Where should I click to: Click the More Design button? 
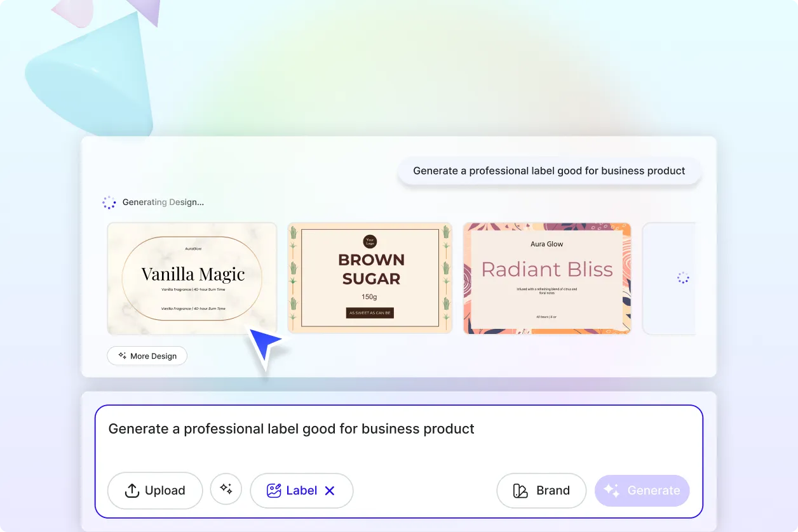(x=147, y=356)
